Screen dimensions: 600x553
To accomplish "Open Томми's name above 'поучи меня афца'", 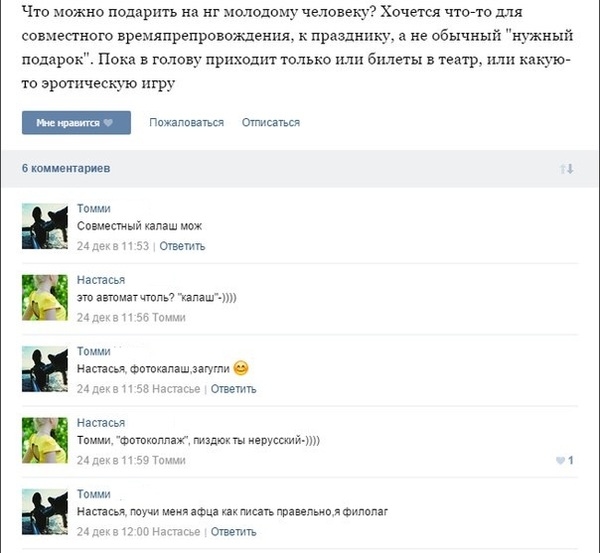I will coord(94,494).
